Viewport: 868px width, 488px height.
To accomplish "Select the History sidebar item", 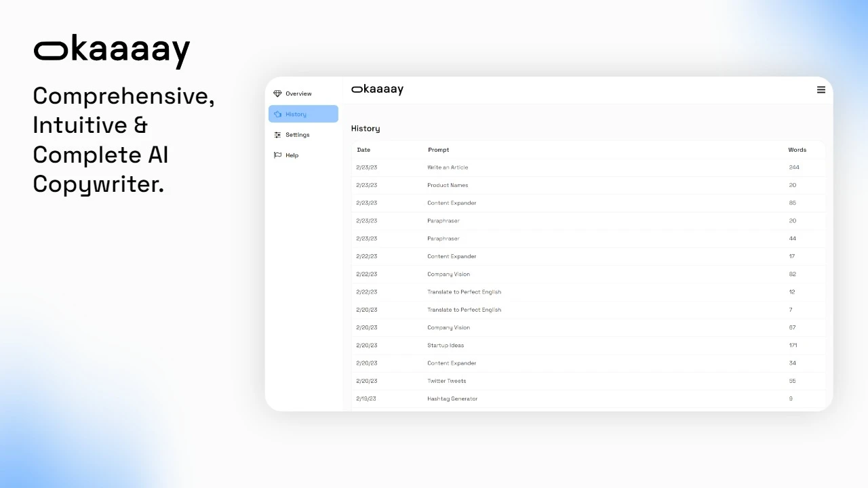I will pyautogui.click(x=303, y=114).
